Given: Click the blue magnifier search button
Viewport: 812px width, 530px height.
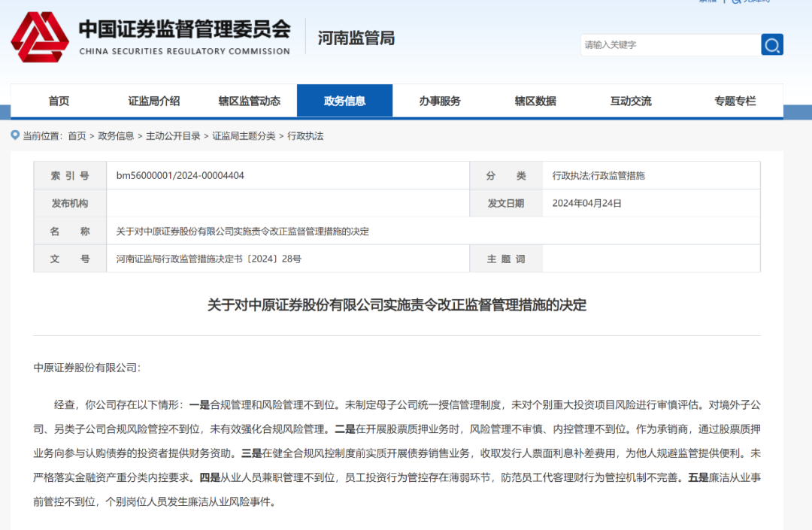Looking at the screenshot, I should (x=771, y=44).
